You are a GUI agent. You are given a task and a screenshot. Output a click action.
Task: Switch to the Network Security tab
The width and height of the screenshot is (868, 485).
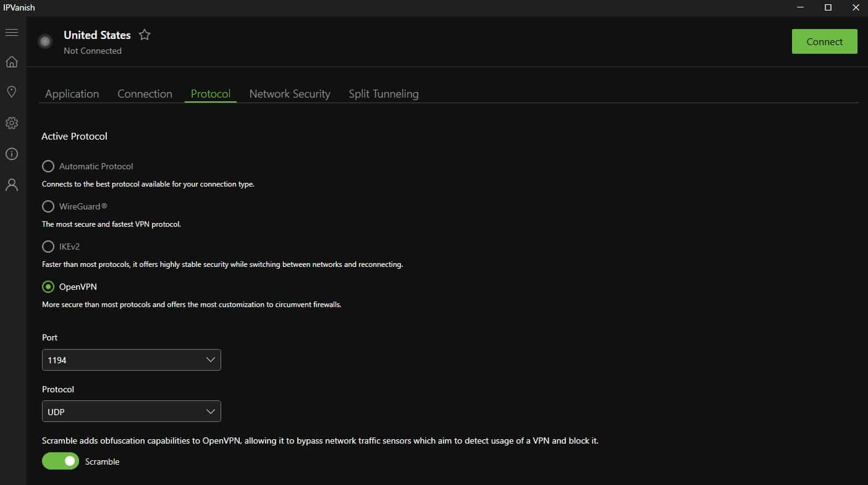[290, 94]
